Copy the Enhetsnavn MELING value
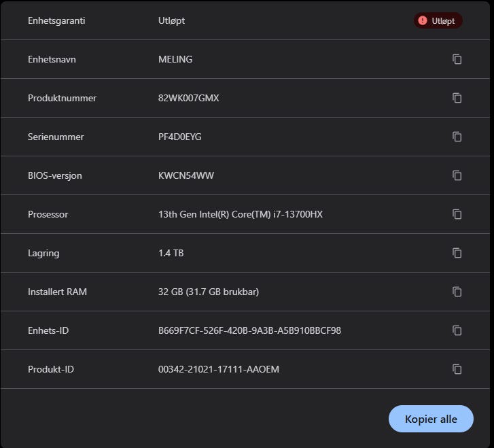 pos(457,59)
